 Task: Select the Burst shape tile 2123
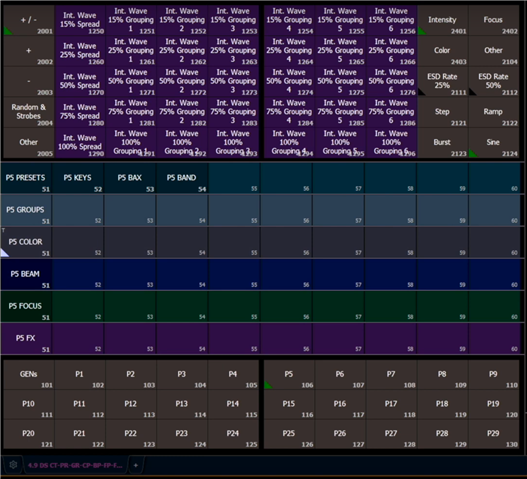point(442,143)
